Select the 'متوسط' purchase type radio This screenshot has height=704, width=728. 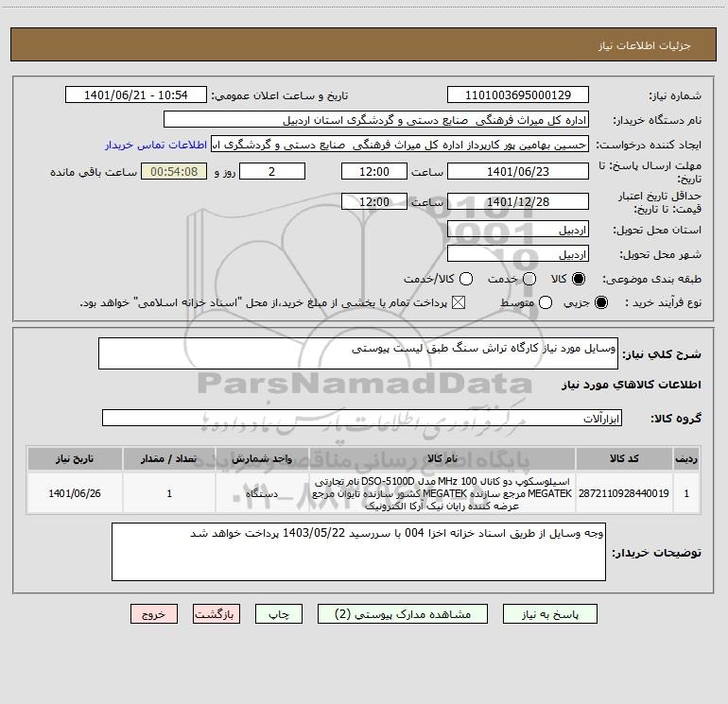[x=546, y=302]
